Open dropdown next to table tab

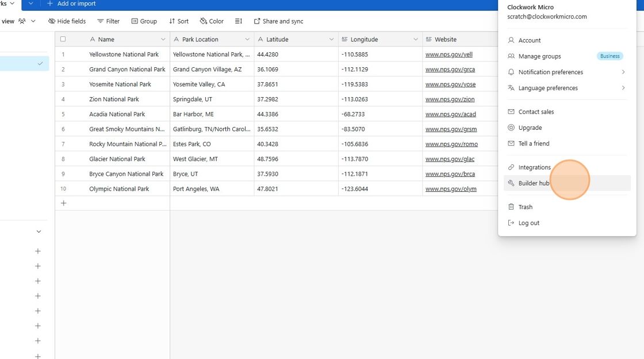pyautogui.click(x=30, y=3)
